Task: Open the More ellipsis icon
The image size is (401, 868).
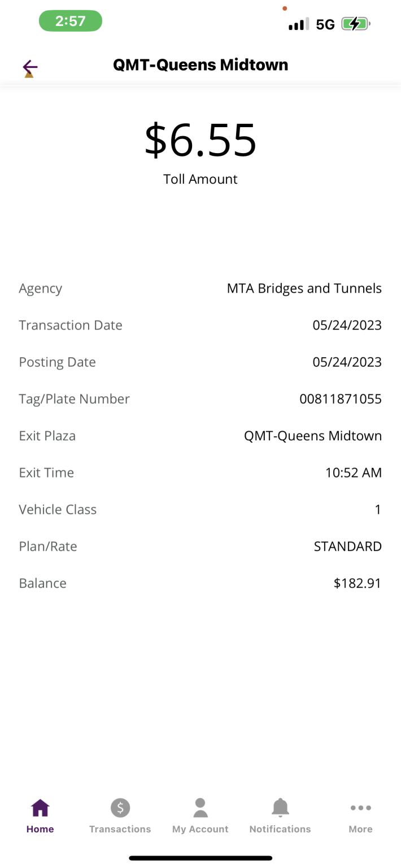Action: point(360,808)
